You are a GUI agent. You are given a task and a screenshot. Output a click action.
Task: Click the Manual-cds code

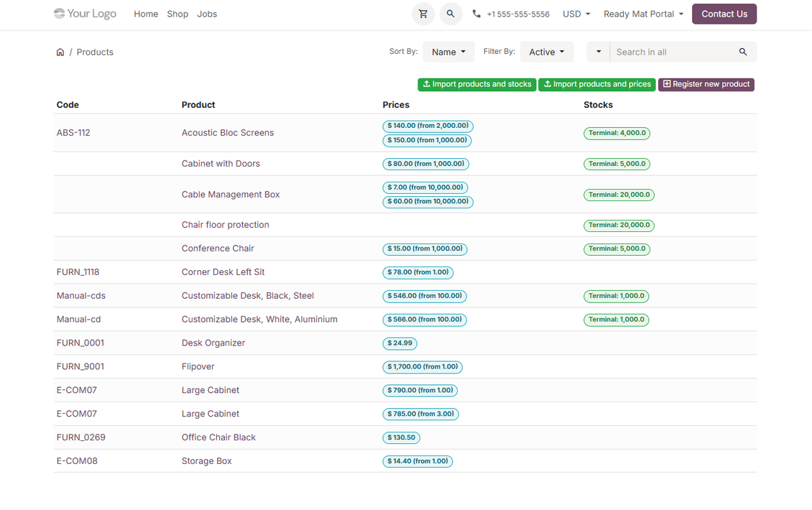coord(80,296)
